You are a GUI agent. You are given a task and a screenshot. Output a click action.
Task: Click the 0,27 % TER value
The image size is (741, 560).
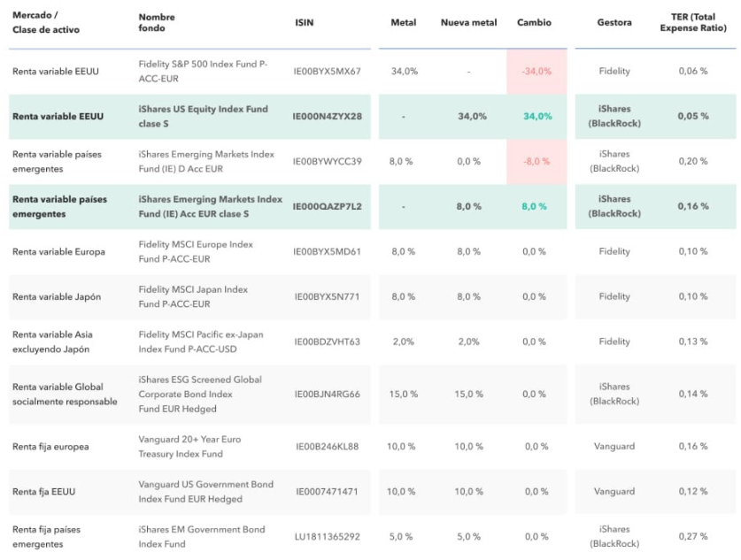[692, 537]
